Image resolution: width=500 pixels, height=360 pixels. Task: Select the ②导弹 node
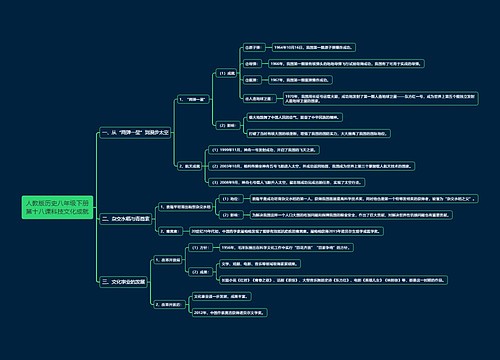click(252, 64)
